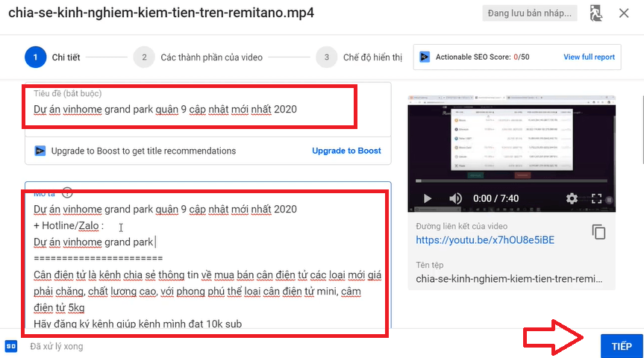Open the youtu.be video link
The width and height of the screenshot is (644, 358).
tap(485, 240)
